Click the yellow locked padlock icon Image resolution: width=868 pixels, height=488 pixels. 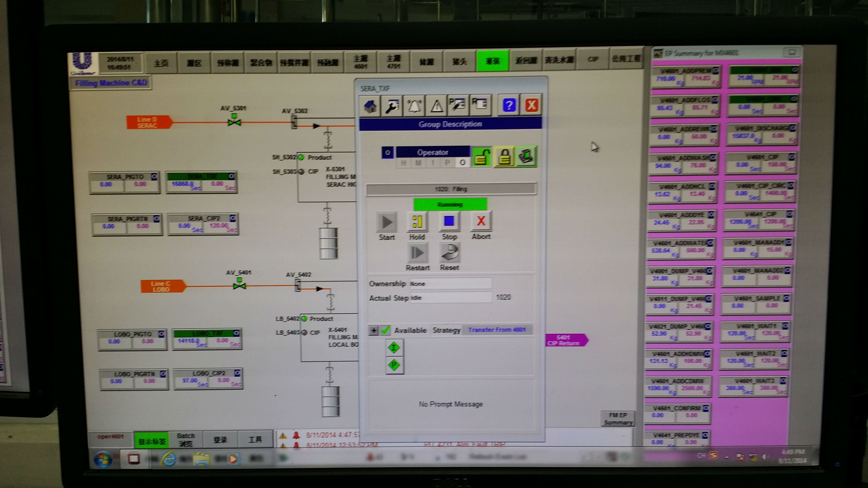tap(504, 157)
